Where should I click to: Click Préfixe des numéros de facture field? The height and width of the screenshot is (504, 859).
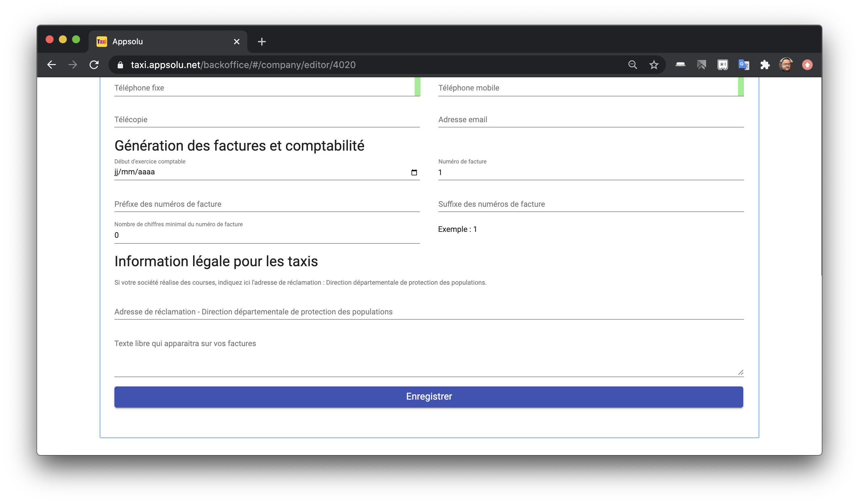(266, 204)
